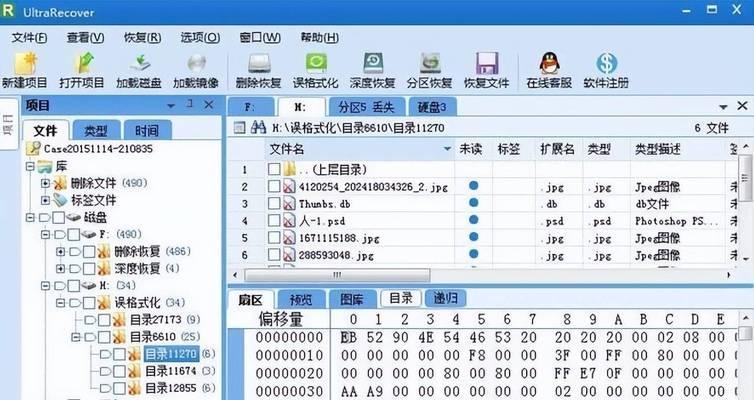754x400 pixels.
Task: Switch to the 硬盘3 tab
Action: 432,107
